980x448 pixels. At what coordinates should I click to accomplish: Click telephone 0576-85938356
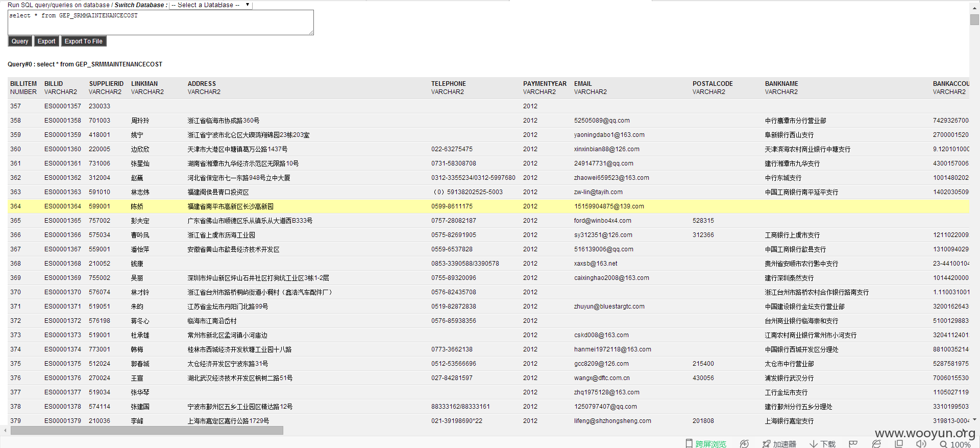click(x=454, y=321)
